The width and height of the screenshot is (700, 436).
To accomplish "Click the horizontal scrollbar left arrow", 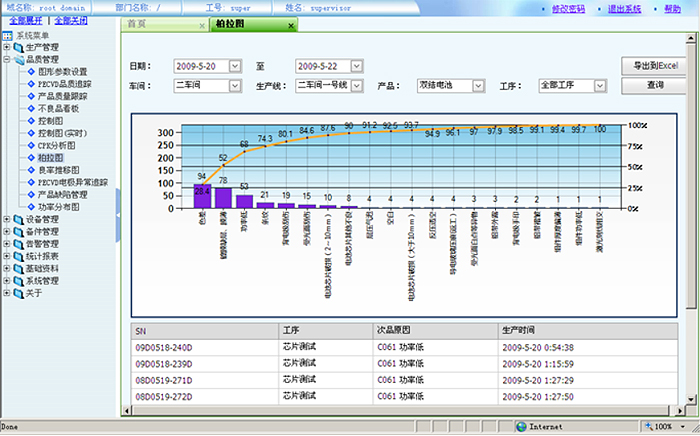I will [x=127, y=411].
